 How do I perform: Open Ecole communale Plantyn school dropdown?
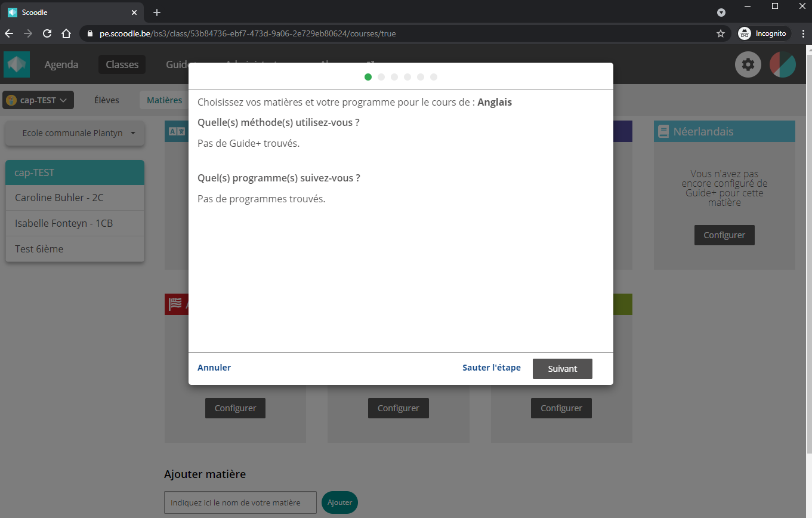point(75,133)
